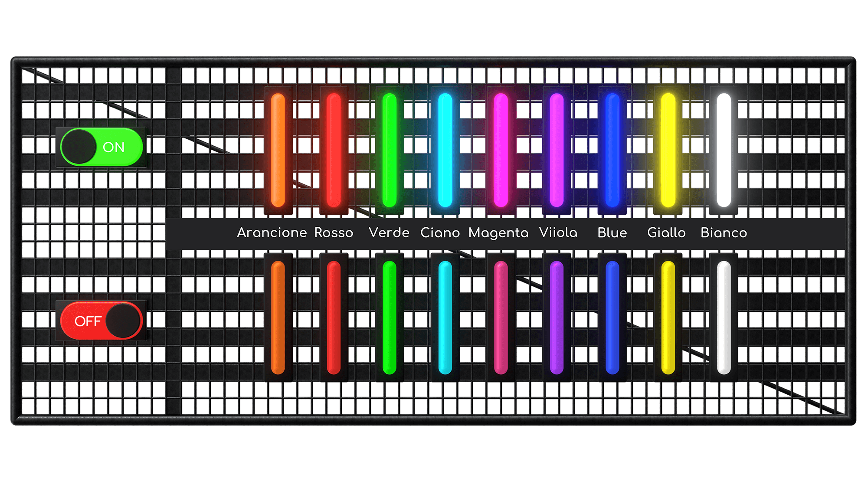
Task: Select the glowing orange Arancione neon bar
Action: 278,150
